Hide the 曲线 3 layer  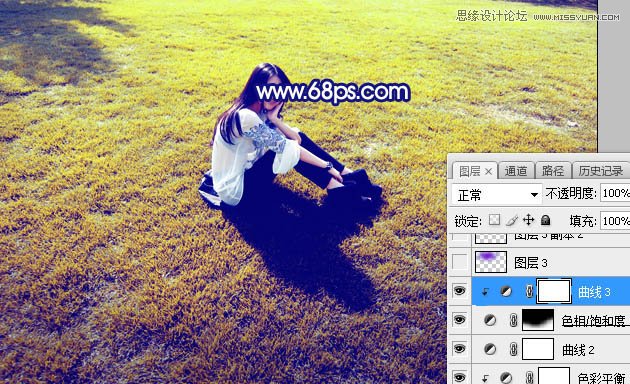tap(459, 291)
